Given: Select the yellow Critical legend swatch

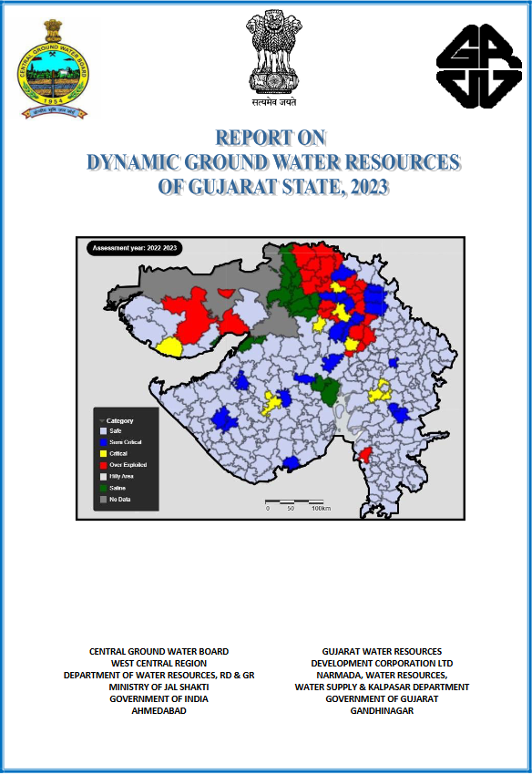Looking at the screenshot, I should [103, 454].
